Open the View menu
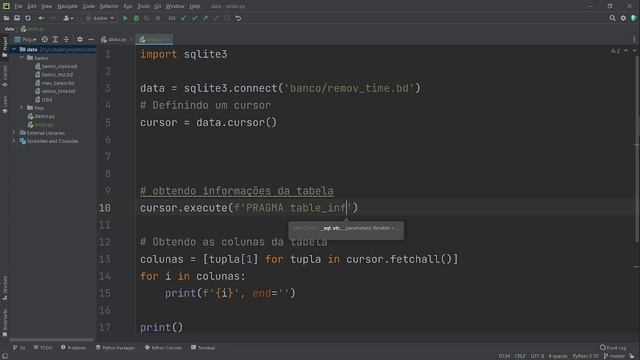 pyautogui.click(x=47, y=6)
